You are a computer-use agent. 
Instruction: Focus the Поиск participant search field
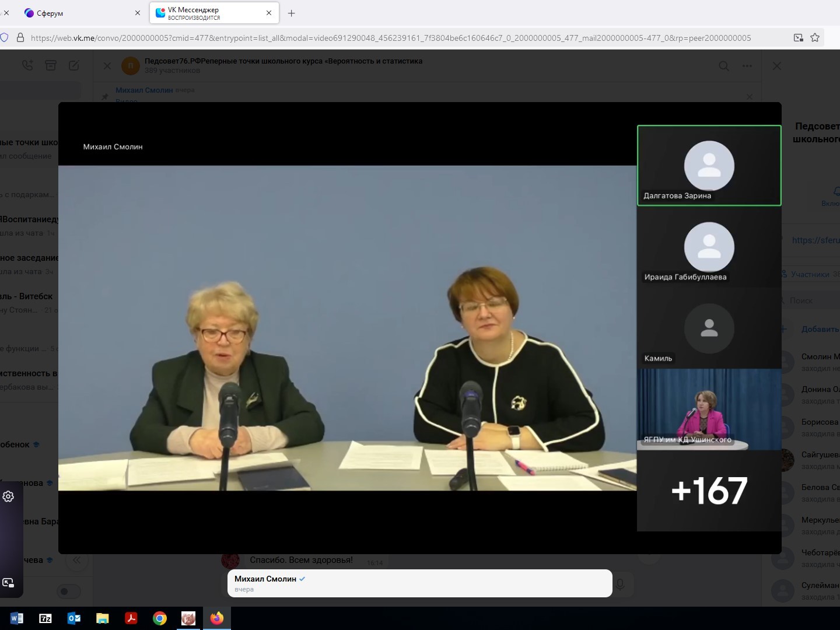tap(810, 300)
